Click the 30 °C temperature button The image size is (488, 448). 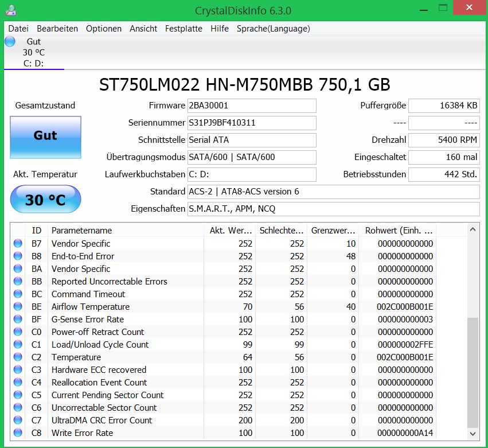[x=45, y=199]
